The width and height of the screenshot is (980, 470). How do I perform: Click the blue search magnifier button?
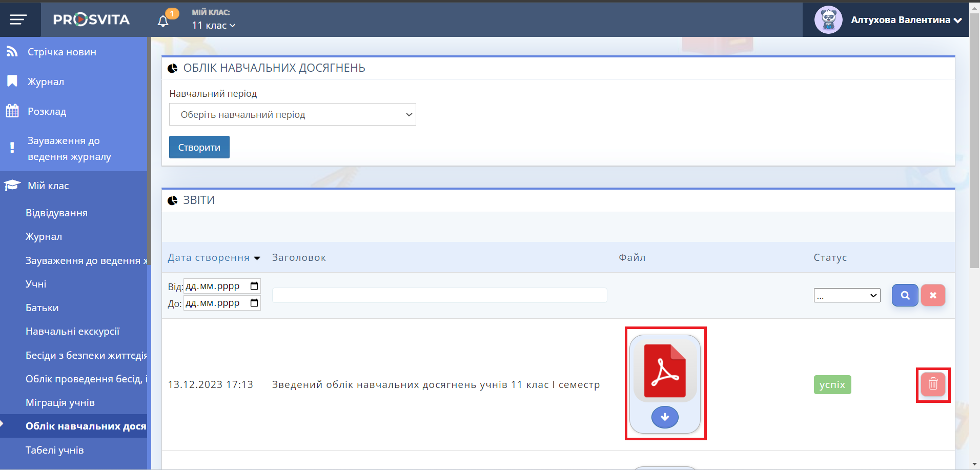click(905, 295)
